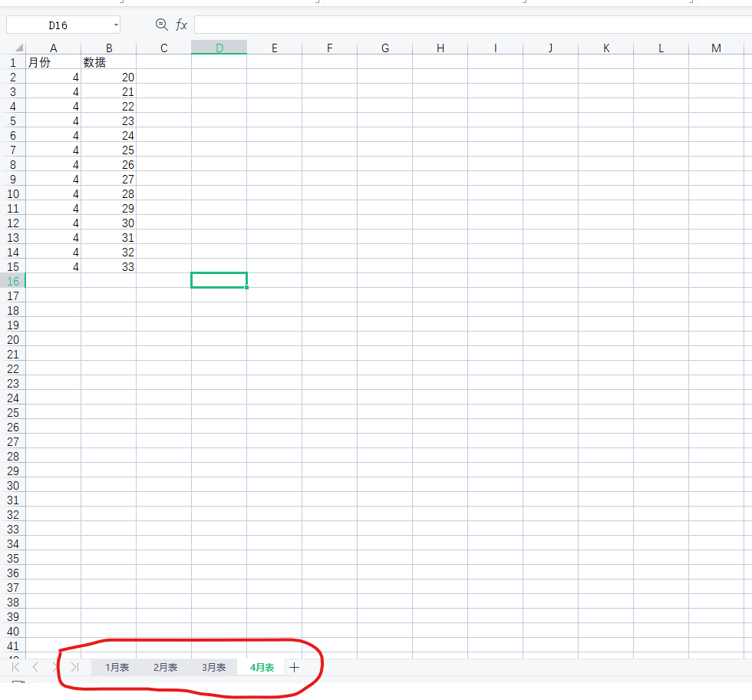Viewport: 752px width, 700px height.
Task: Switch to the 3月表 sheet tab
Action: pos(213,667)
